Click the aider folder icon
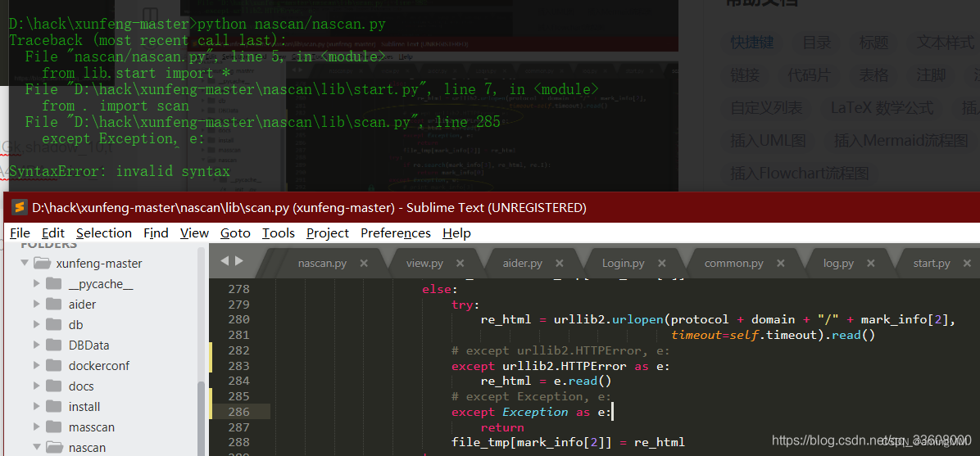Image resolution: width=980 pixels, height=456 pixels. [x=54, y=305]
